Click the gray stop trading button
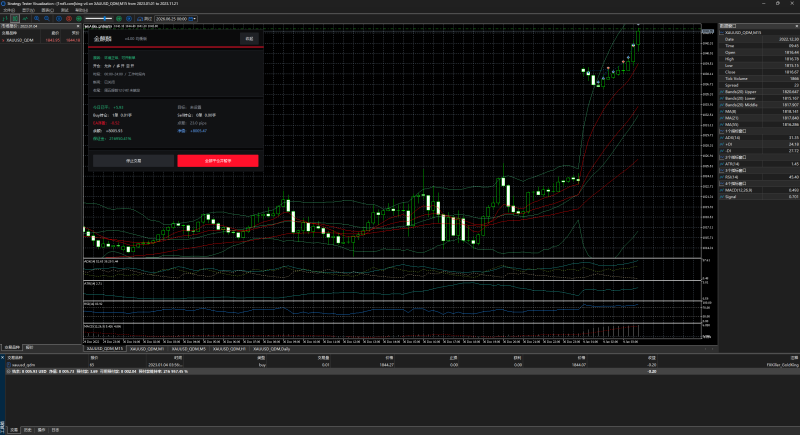Screen dimensions: 800x435 tap(133, 161)
